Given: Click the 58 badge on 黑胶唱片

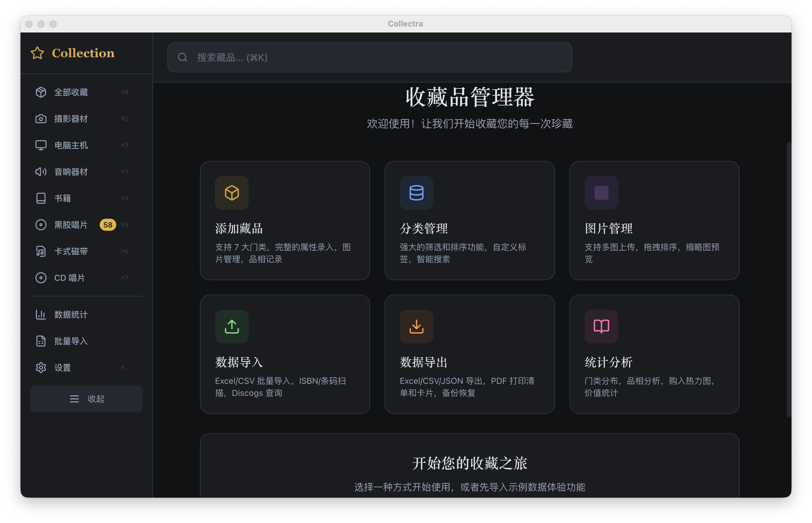Looking at the screenshot, I should (x=108, y=225).
